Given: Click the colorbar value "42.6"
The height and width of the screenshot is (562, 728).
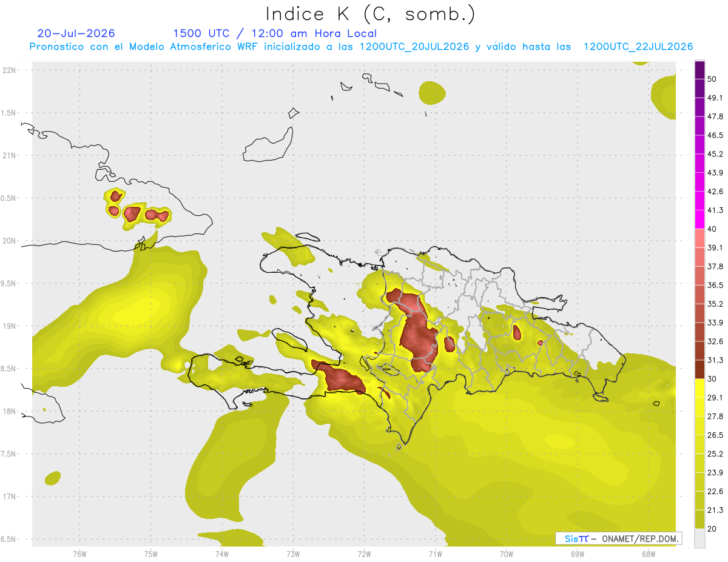Looking at the screenshot, I should tap(716, 192).
